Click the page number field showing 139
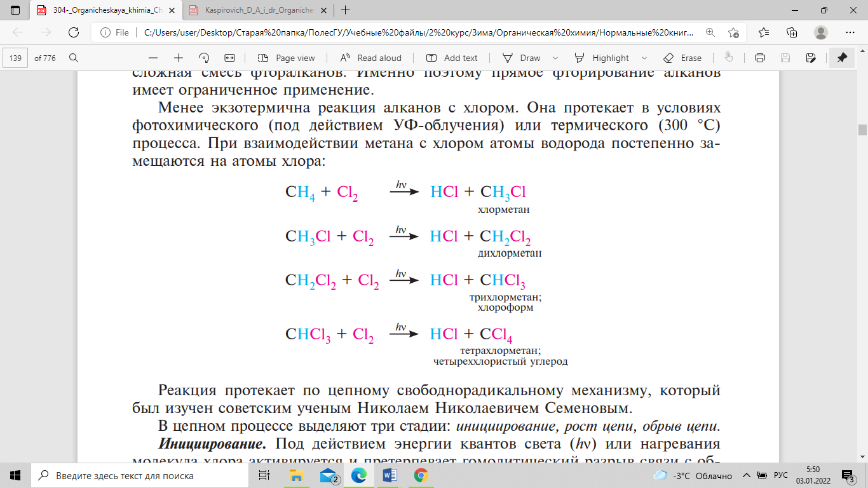The height and width of the screenshot is (488, 868). point(16,58)
